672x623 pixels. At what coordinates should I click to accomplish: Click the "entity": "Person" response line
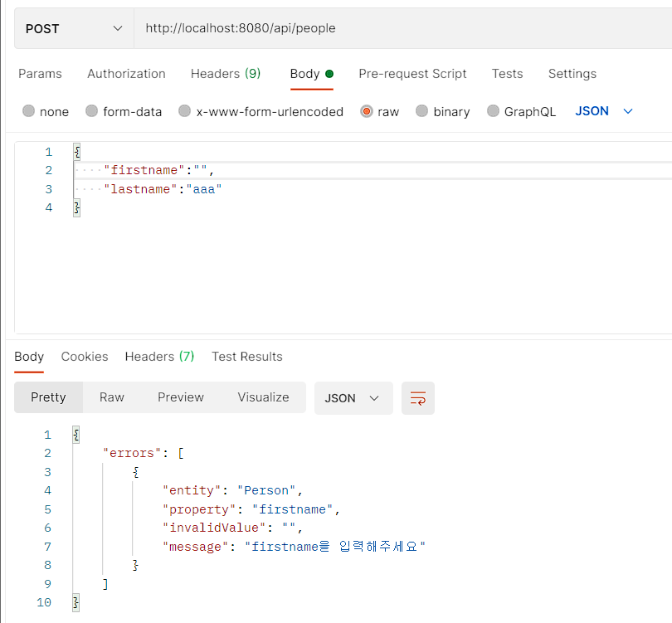(233, 490)
